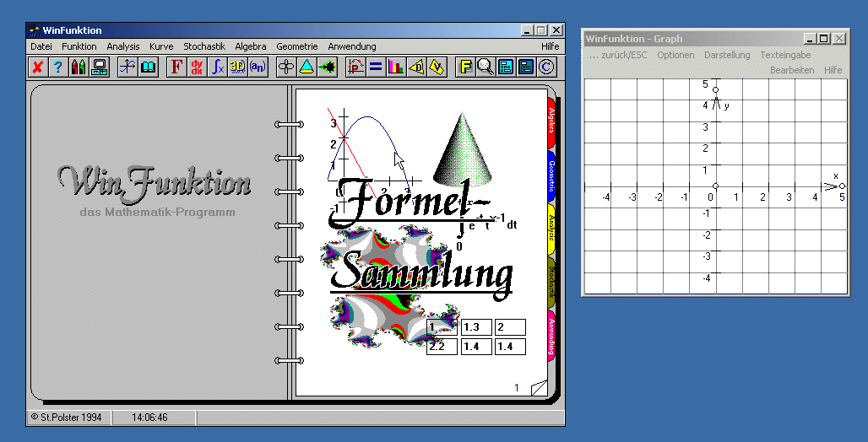868x442 pixels.
Task: Open the open-book formula collection icon
Action: 148,67
